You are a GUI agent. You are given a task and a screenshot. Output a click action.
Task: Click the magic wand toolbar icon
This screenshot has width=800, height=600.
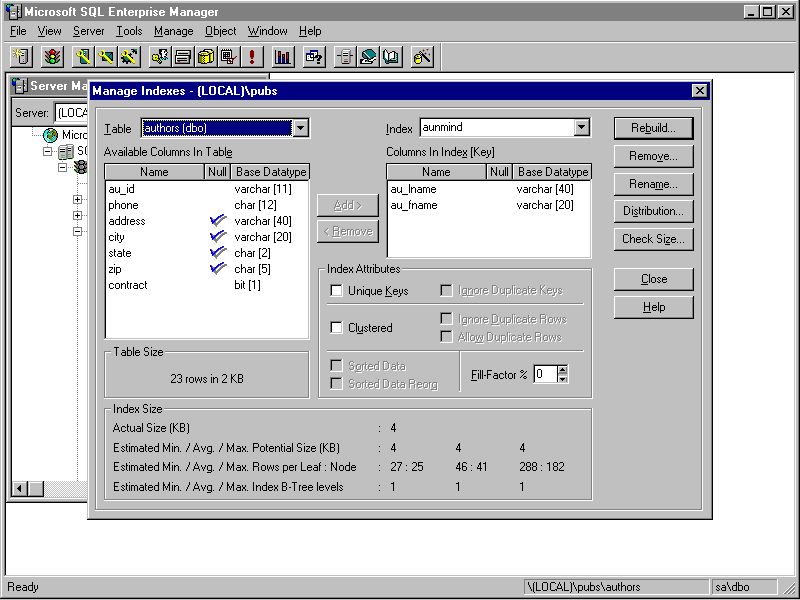pyautogui.click(x=422, y=57)
